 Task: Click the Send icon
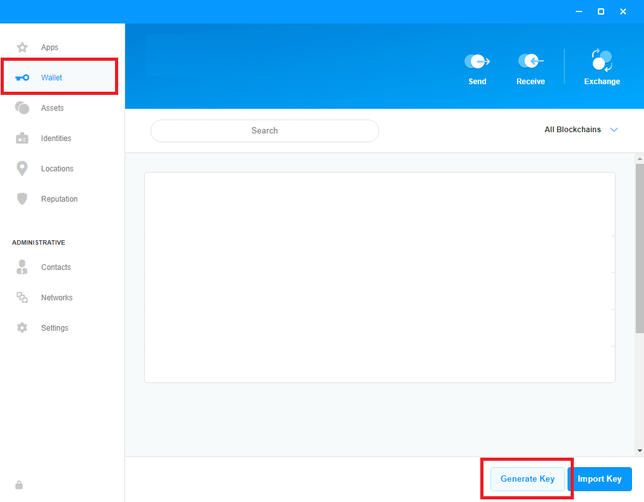coord(477,61)
